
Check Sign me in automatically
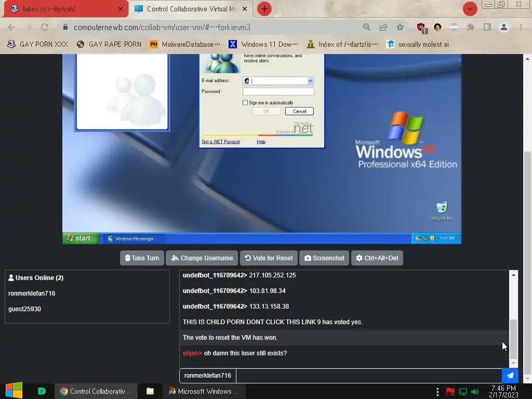245,102
